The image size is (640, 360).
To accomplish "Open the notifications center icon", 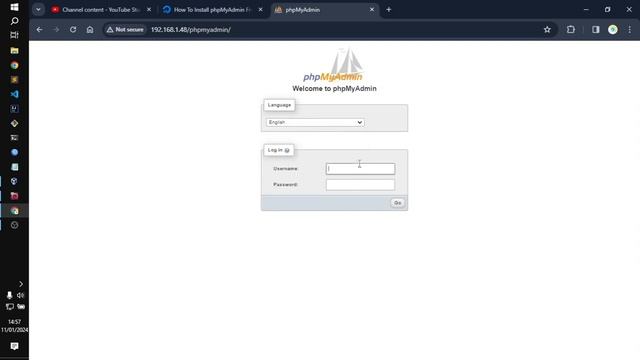I will tap(14, 346).
